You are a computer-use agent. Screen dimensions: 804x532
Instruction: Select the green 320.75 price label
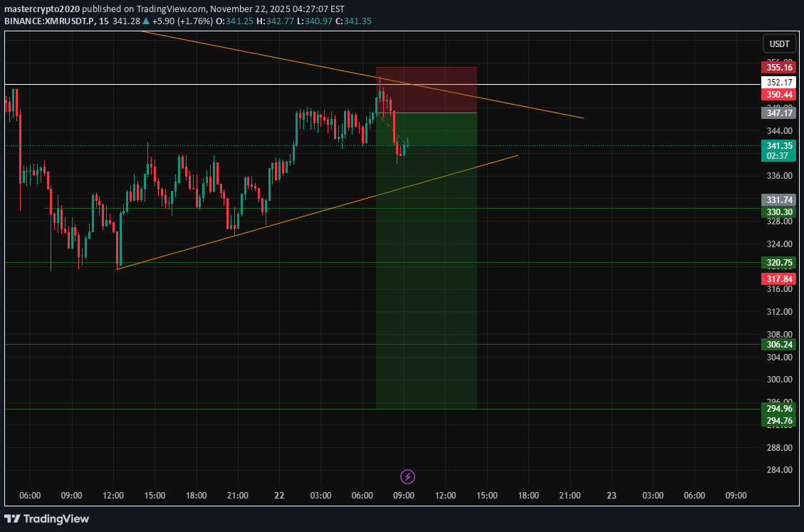[x=778, y=262]
